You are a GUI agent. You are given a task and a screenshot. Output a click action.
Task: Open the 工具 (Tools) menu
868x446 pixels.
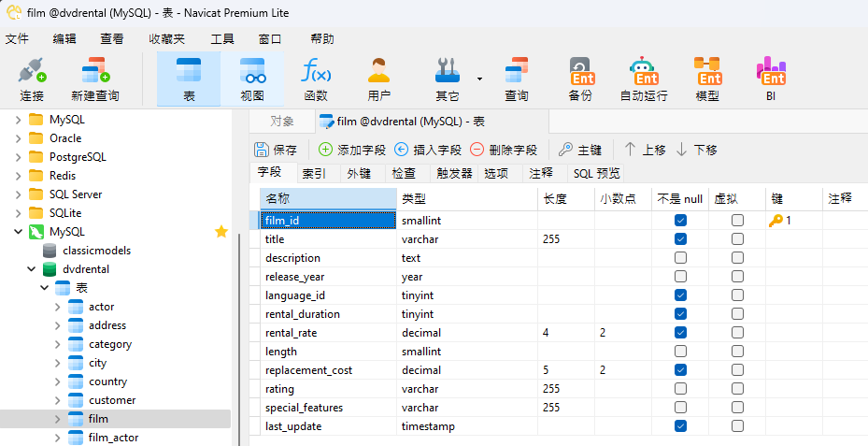point(222,39)
